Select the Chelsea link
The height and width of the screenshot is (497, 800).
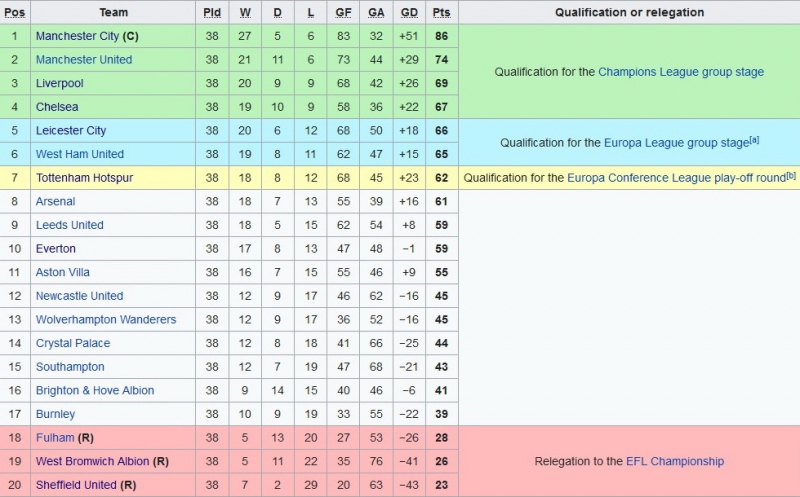coord(57,107)
